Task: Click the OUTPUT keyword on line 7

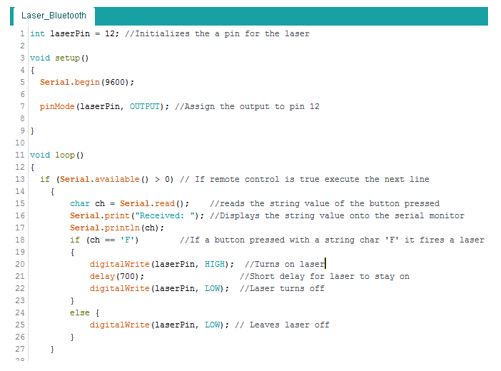Action: 145,106
